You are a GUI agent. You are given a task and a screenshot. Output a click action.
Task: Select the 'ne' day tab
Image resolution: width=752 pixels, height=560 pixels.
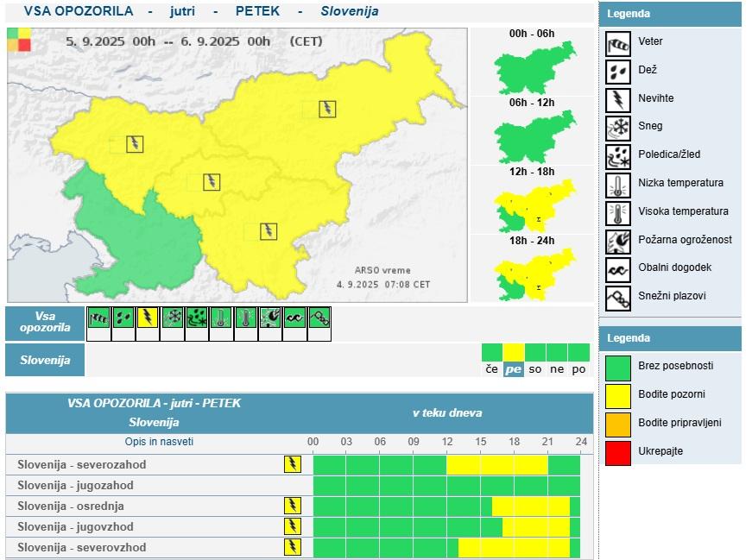(557, 368)
